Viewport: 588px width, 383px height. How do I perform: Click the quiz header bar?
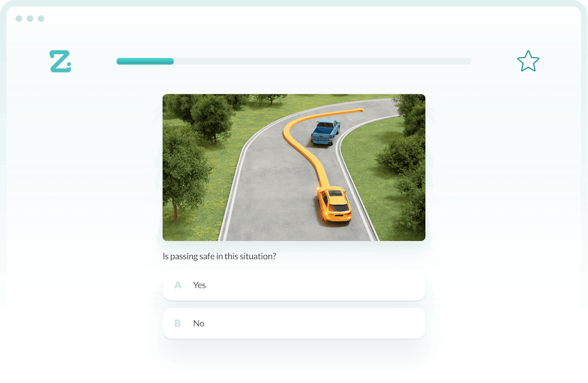click(294, 61)
